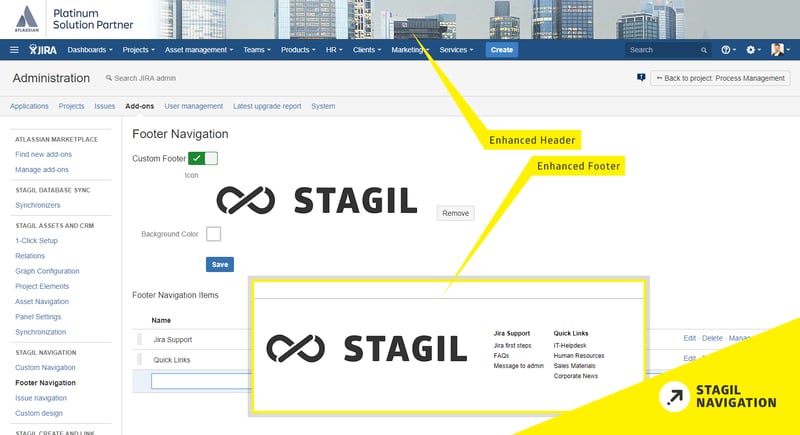The width and height of the screenshot is (800, 435).
Task: Open the user profile avatar menu
Action: pyautogui.click(x=780, y=49)
